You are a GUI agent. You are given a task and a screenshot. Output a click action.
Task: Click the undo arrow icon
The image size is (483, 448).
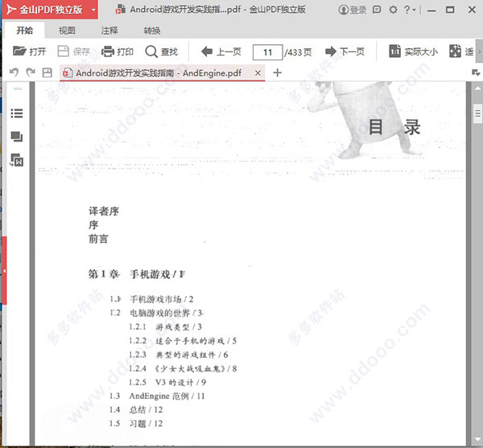pos(14,72)
